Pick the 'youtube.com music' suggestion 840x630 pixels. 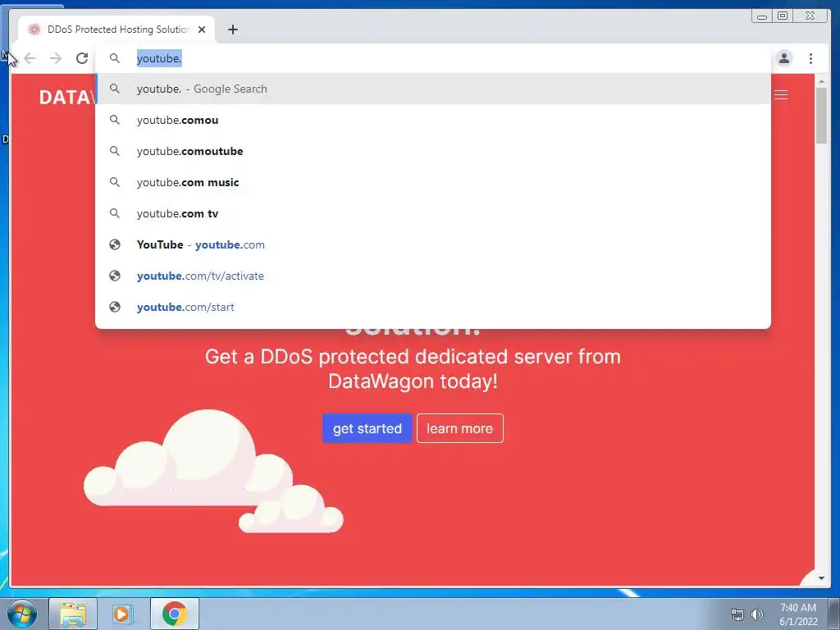[433, 182]
